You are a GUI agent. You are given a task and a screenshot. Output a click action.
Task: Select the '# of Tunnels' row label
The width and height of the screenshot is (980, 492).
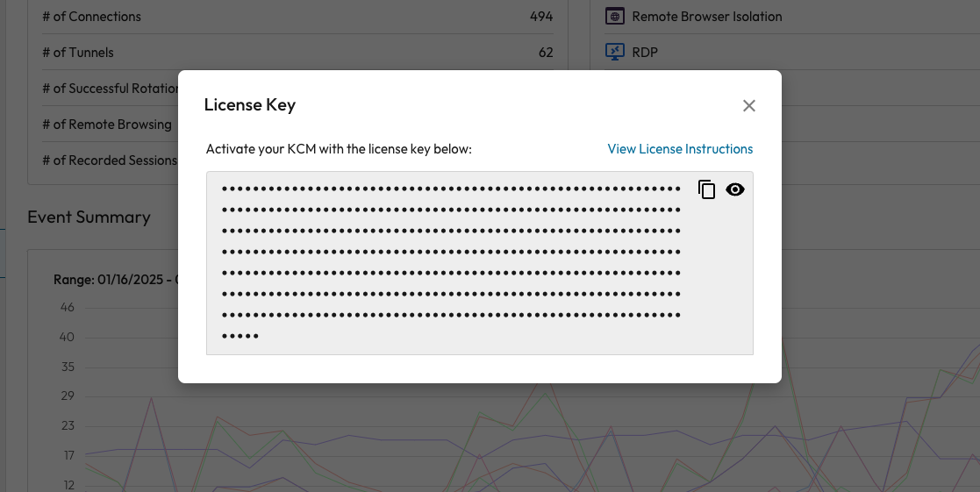(x=78, y=53)
